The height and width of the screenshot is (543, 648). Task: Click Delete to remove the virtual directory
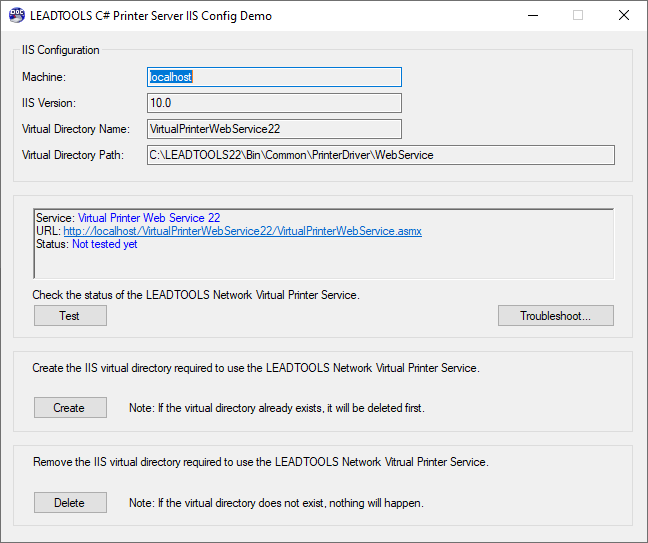pos(70,503)
